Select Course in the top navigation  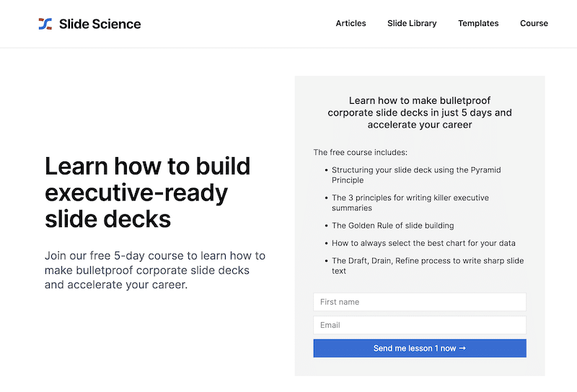534,23
